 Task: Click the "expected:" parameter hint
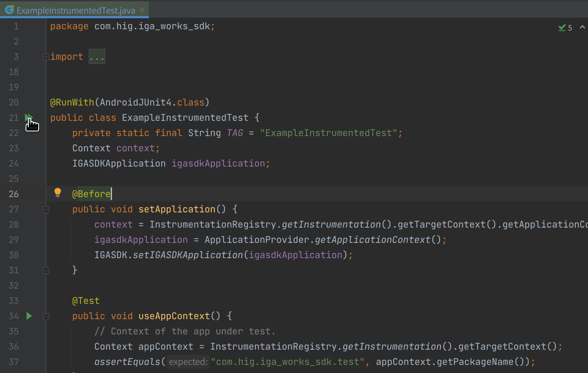(188, 362)
